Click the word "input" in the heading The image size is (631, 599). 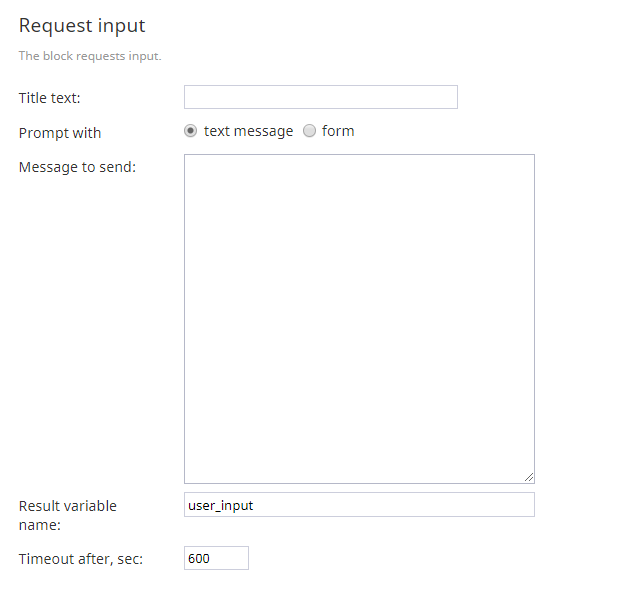[122, 27]
